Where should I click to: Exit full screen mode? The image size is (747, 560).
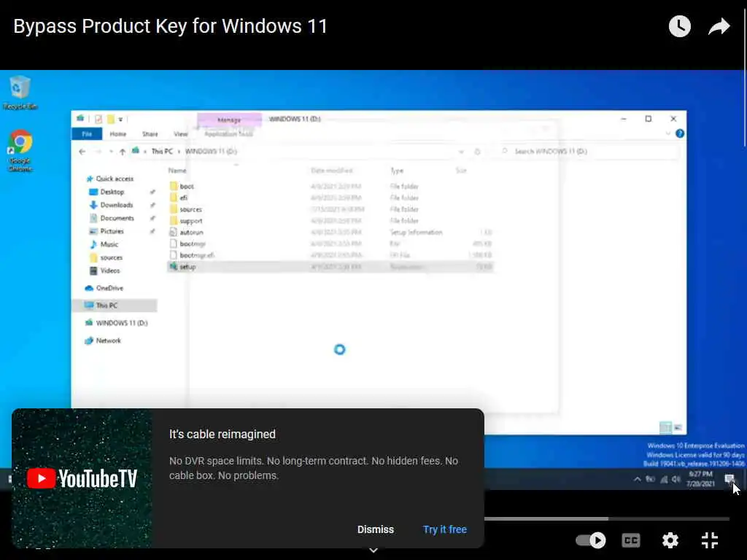pyautogui.click(x=709, y=540)
